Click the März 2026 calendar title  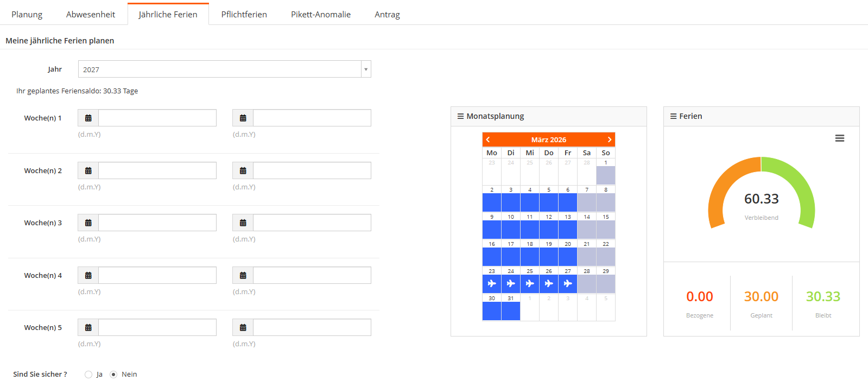click(548, 139)
